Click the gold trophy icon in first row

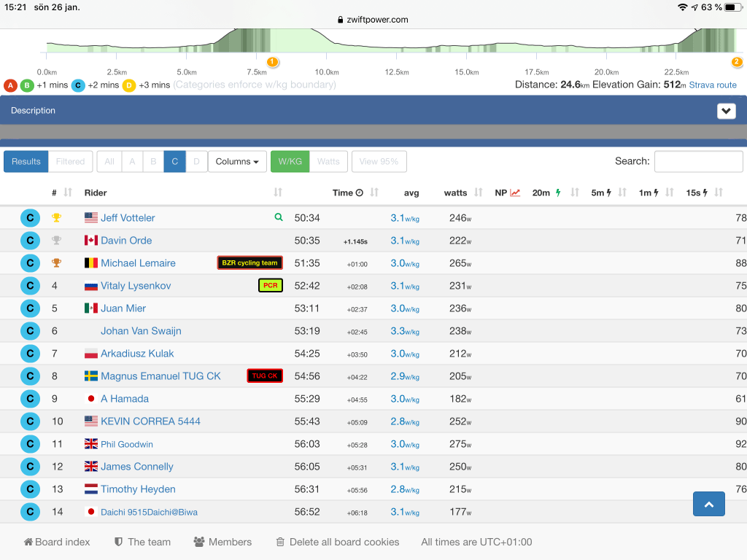(x=56, y=217)
